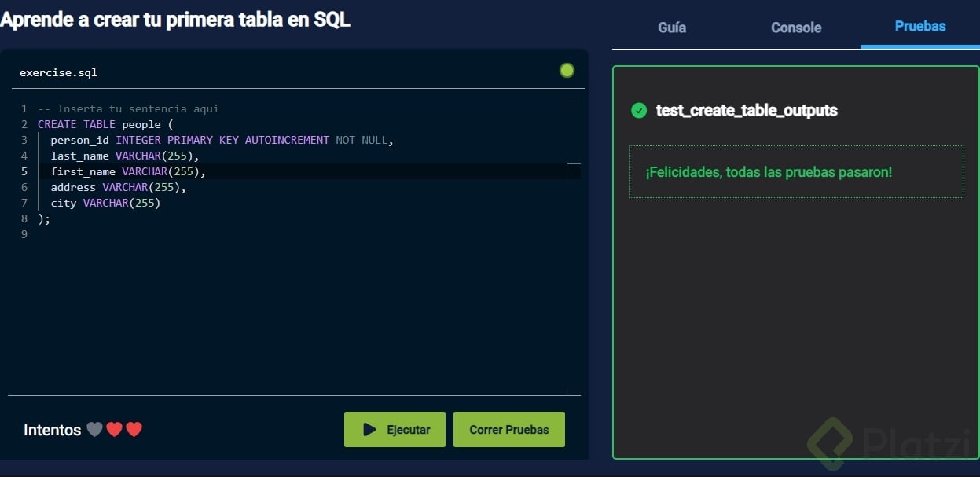Viewport: 980px width, 477px height.
Task: Click the person_id INTEGER PRIMARY KEY line
Action: pos(220,140)
